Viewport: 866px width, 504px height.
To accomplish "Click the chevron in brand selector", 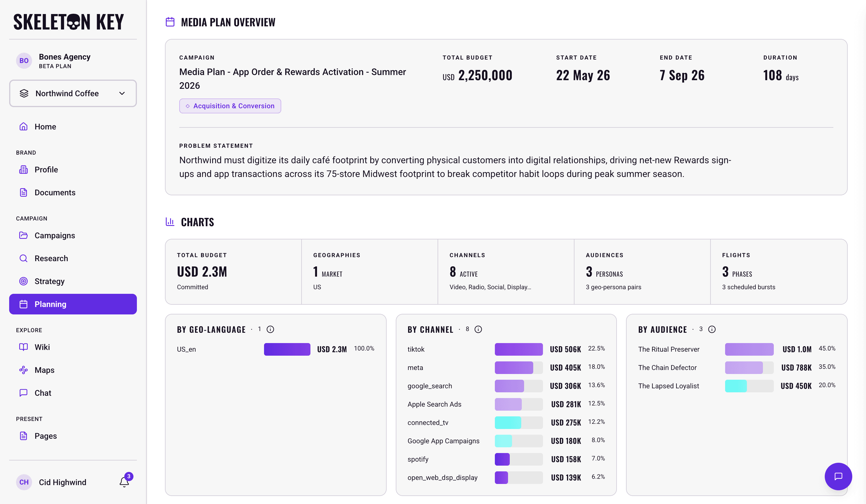I will tap(122, 93).
